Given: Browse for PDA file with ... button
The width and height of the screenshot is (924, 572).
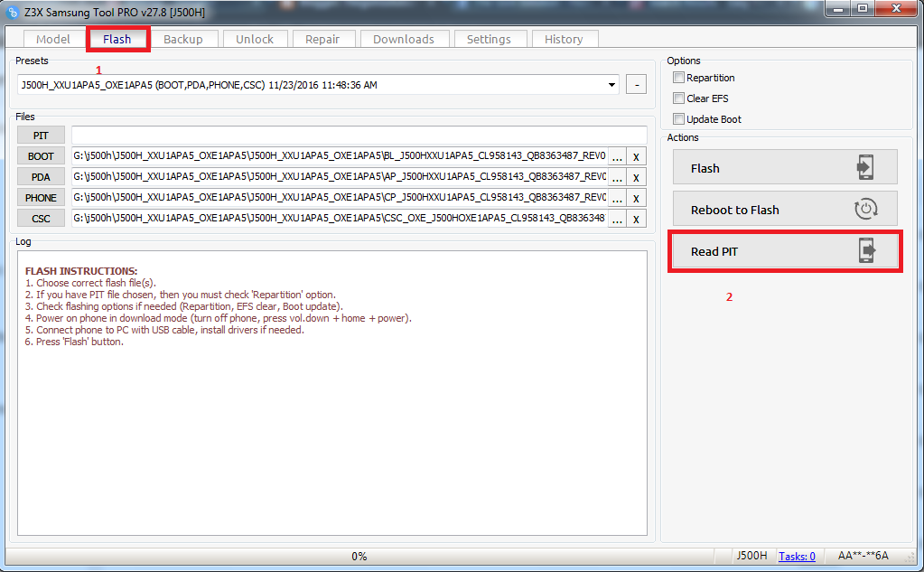Looking at the screenshot, I should pyautogui.click(x=616, y=177).
